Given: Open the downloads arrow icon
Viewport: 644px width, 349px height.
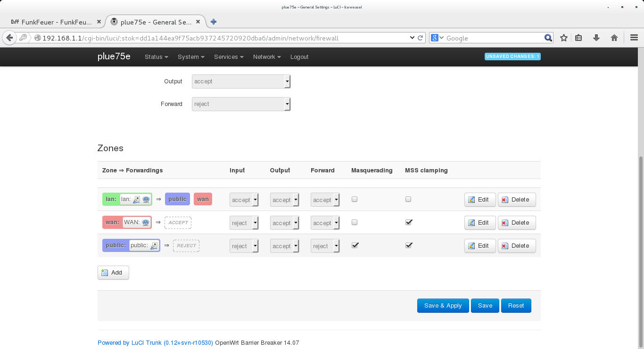Looking at the screenshot, I should coord(596,38).
